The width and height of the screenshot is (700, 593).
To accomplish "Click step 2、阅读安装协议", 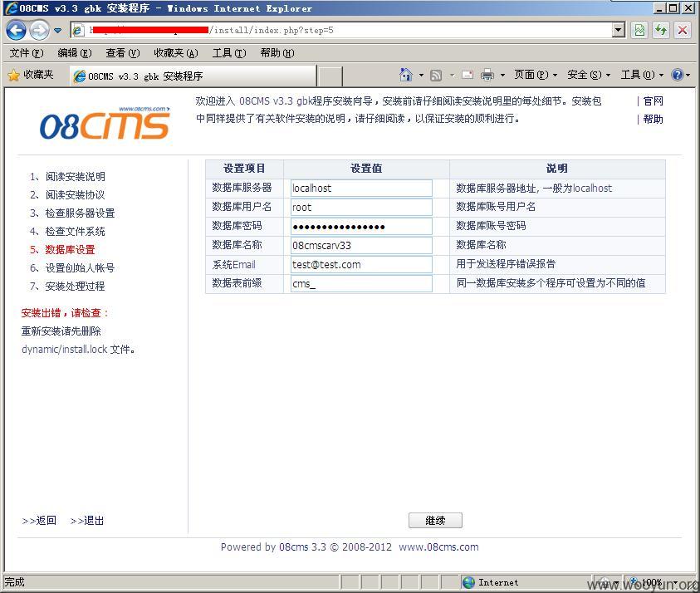I will point(67,195).
